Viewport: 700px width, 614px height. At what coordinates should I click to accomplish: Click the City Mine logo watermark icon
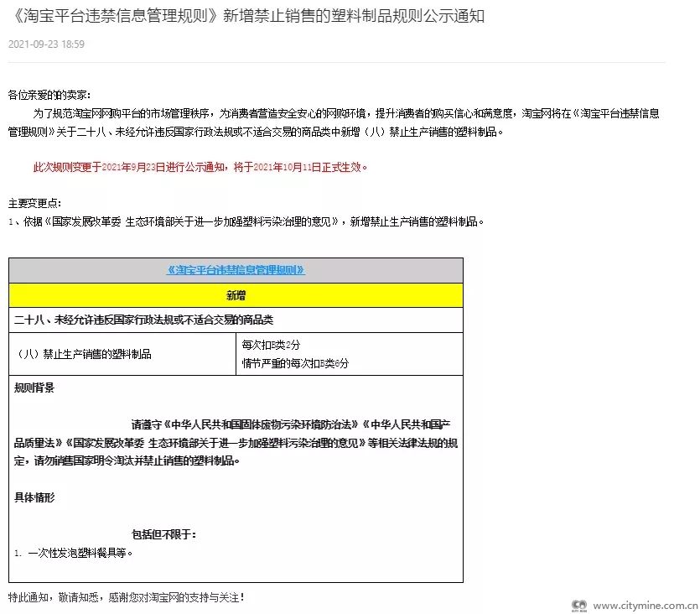coord(578,604)
